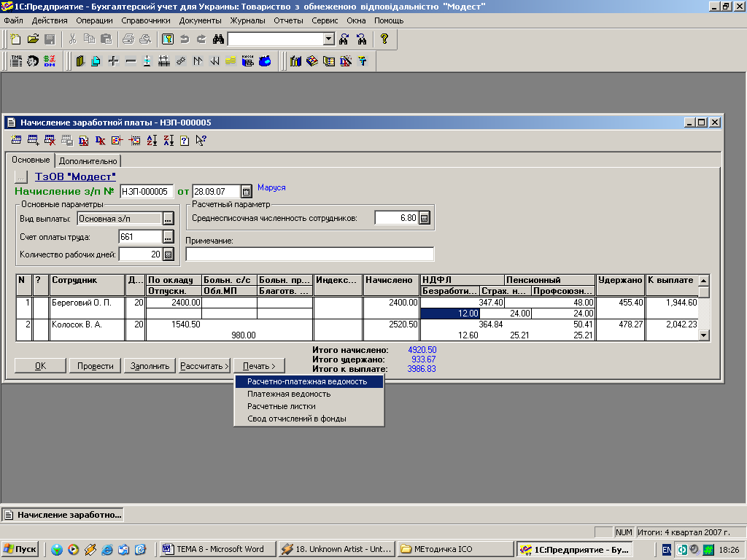Viewport: 747px width, 560px height.
Task: Click the Пуск start button
Action: click(20, 550)
